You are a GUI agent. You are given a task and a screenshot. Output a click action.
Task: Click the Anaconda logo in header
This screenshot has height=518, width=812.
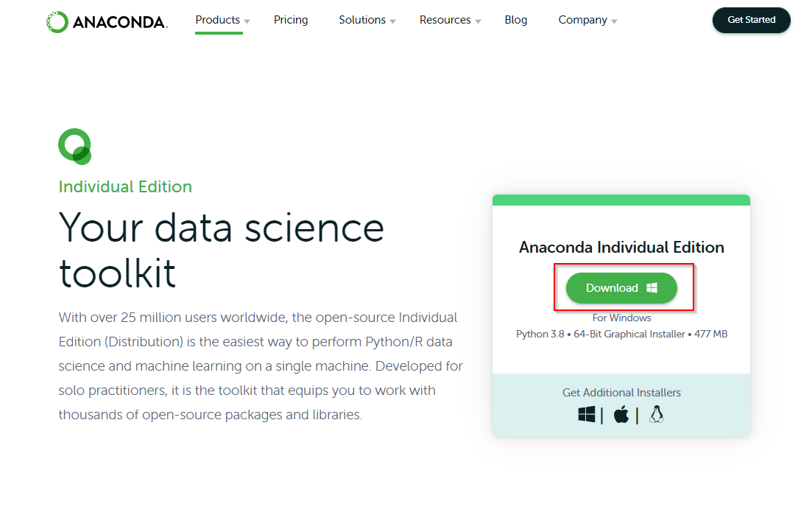tap(107, 22)
